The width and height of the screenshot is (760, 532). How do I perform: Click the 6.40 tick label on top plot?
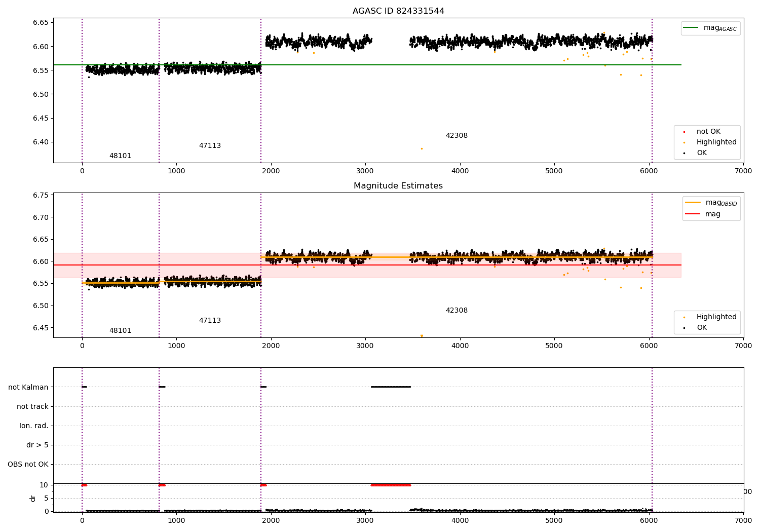[x=41, y=142]
